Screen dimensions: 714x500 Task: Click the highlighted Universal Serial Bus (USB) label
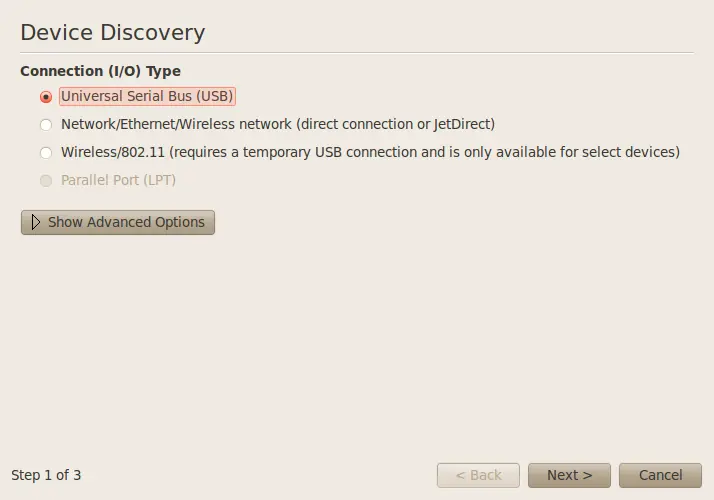coord(147,96)
